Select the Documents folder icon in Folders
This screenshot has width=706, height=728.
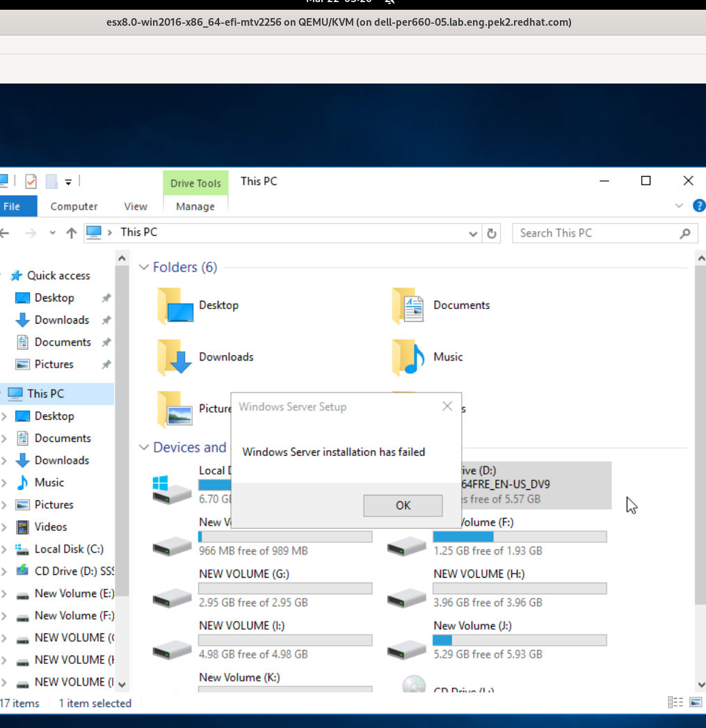pyautogui.click(x=408, y=306)
